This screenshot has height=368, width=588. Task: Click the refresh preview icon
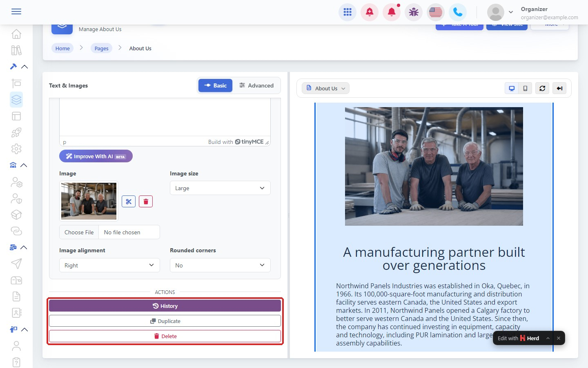542,88
